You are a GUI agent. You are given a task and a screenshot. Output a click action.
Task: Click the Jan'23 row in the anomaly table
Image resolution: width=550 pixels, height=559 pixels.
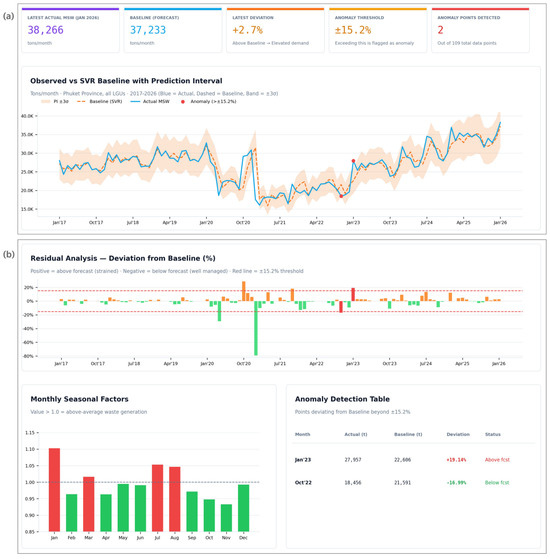coord(413,460)
